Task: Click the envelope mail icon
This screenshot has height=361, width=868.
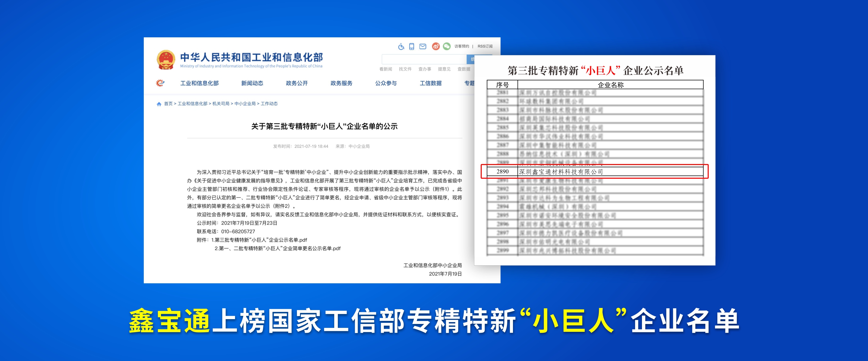Action: coord(423,46)
